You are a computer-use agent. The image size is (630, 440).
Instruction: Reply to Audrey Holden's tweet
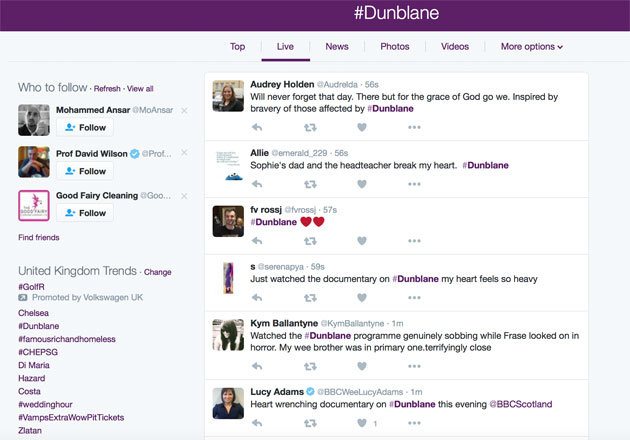point(257,127)
